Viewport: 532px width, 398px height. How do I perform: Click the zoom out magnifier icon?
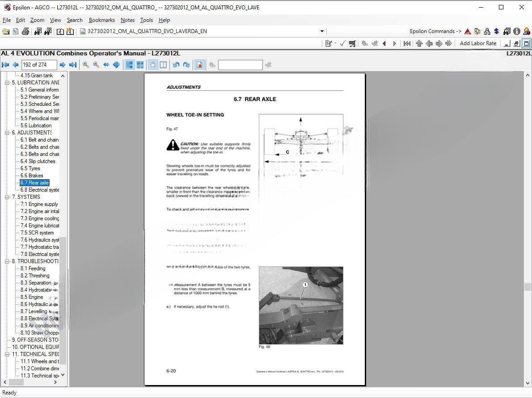coord(96,65)
